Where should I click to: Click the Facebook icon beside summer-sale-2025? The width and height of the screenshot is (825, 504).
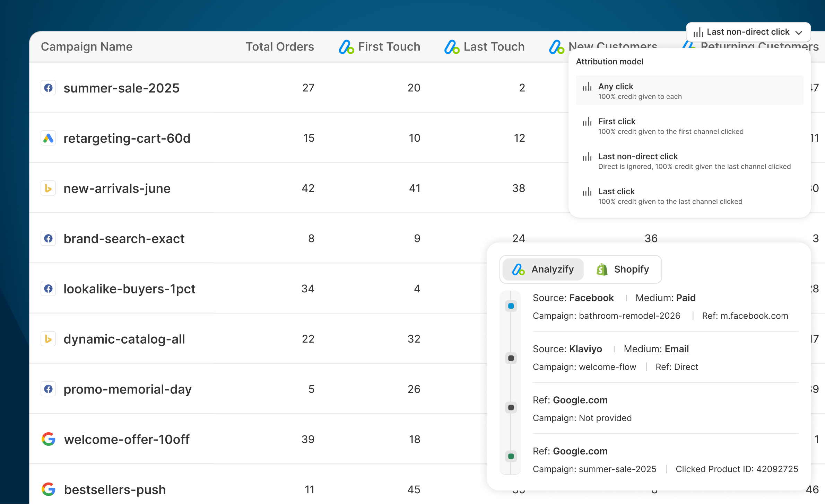point(48,88)
